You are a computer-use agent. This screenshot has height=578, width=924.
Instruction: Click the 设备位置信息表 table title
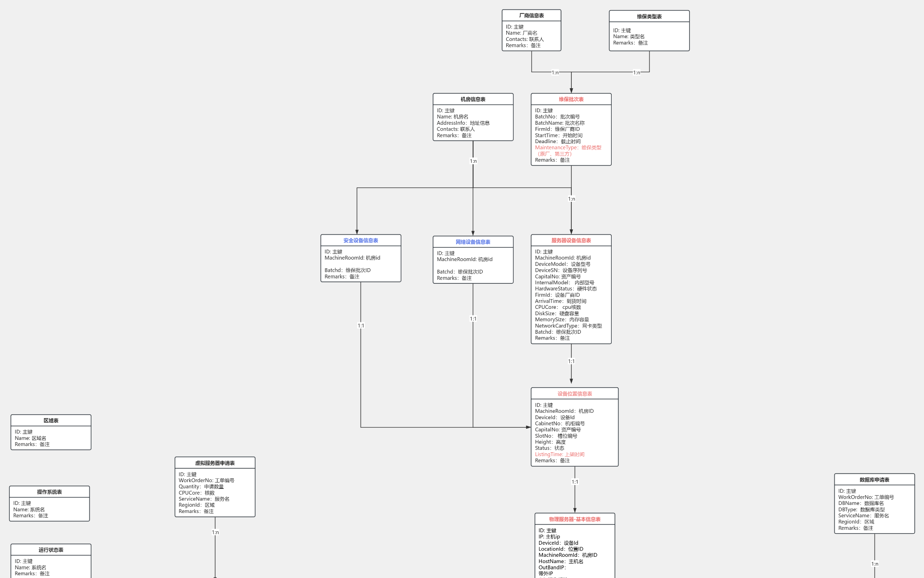pos(575,394)
